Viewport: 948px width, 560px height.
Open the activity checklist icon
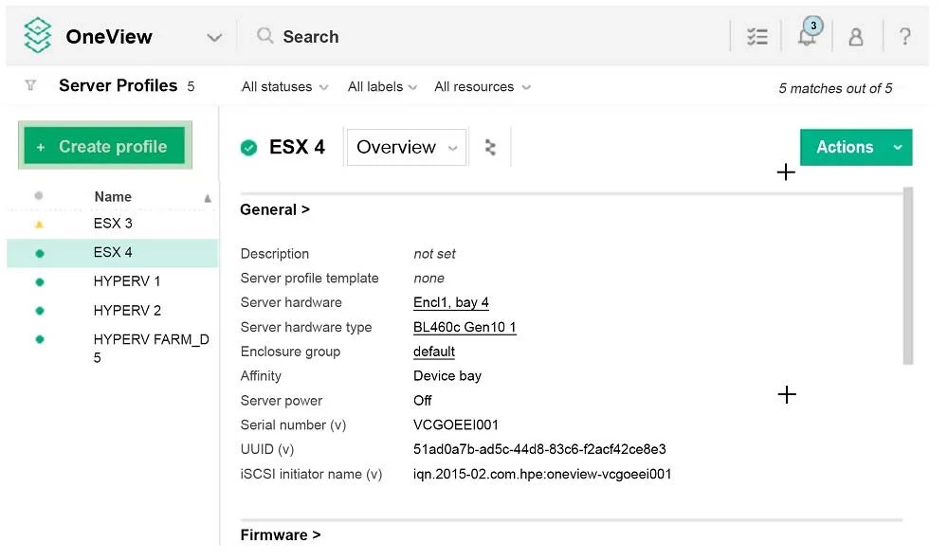click(757, 37)
